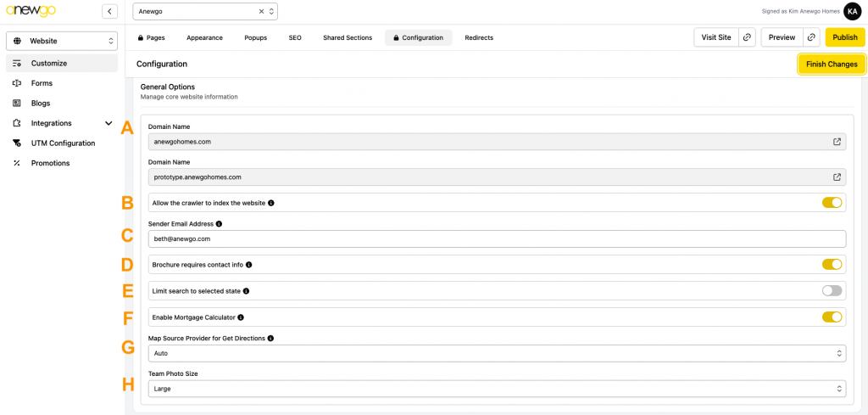
Task: Toggle Brochure requires contact info off
Action: 832,265
